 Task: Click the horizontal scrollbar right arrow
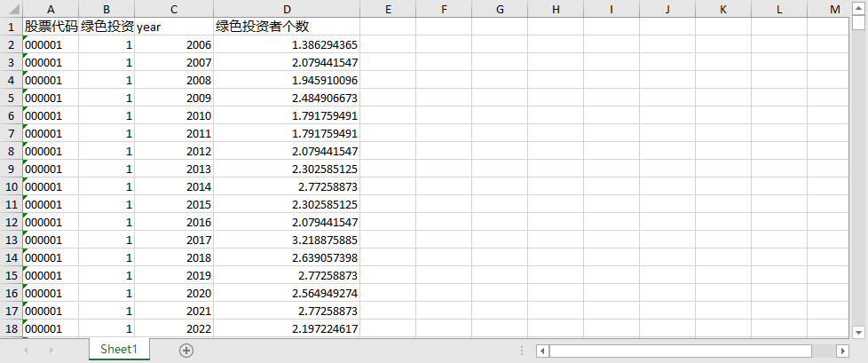pyautogui.click(x=842, y=351)
